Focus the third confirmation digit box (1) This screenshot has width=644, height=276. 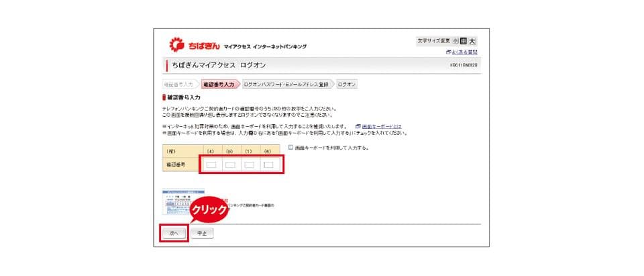click(250, 165)
